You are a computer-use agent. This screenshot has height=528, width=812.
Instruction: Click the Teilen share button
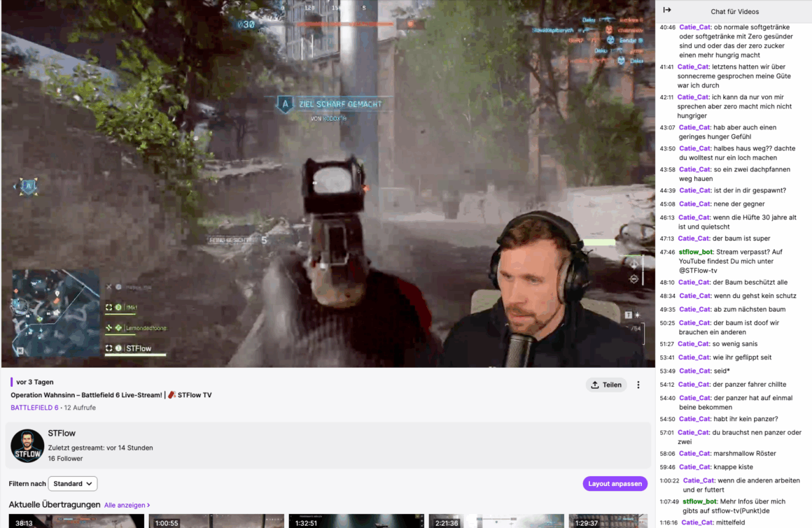coord(606,385)
